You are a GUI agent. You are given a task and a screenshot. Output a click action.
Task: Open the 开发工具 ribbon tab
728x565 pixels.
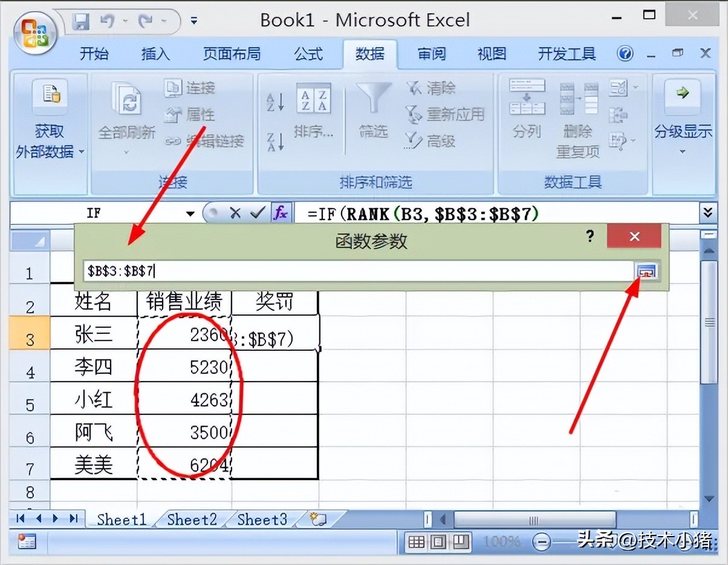[x=567, y=54]
